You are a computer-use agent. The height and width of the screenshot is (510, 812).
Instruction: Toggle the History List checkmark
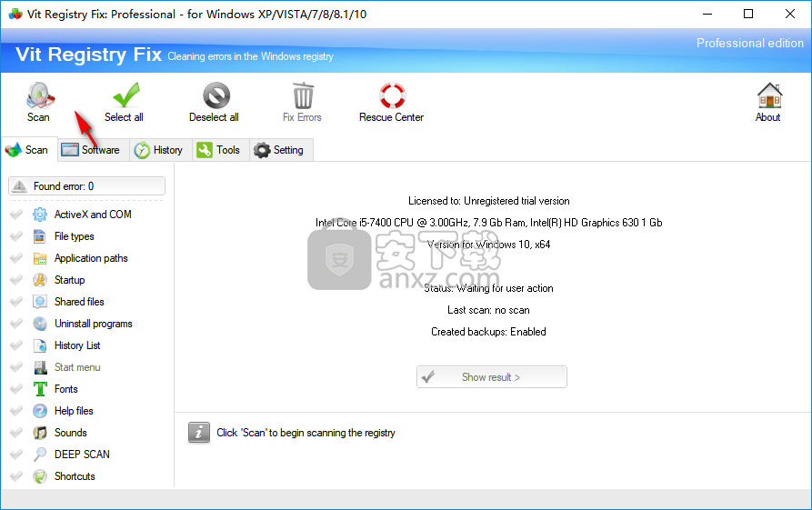(x=16, y=345)
